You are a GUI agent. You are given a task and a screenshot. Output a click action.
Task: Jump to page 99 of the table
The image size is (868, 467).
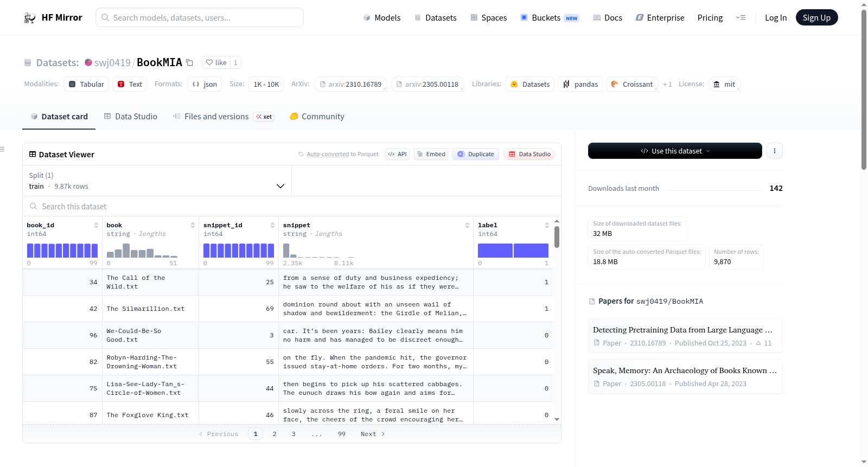tap(341, 434)
